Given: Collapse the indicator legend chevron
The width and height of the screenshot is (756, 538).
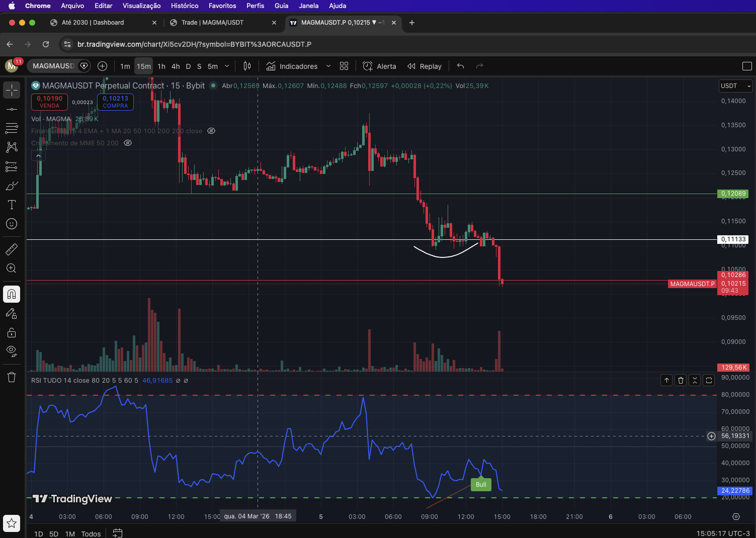Looking at the screenshot, I should click(x=38, y=156).
